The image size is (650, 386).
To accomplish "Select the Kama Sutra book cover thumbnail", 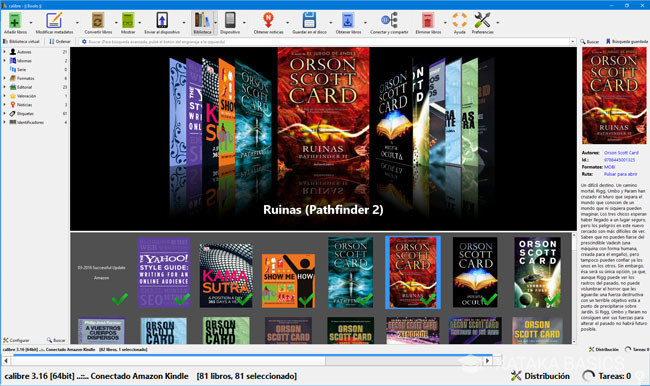I will tap(226, 275).
